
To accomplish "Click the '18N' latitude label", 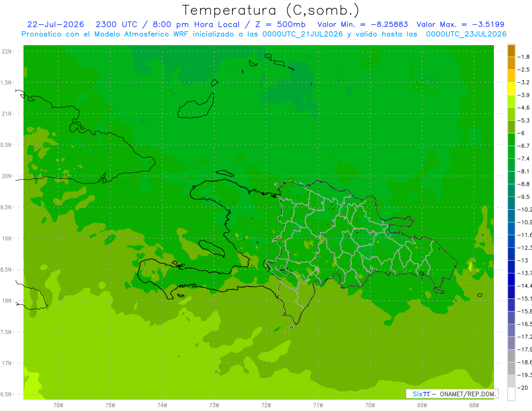I will [7, 301].
